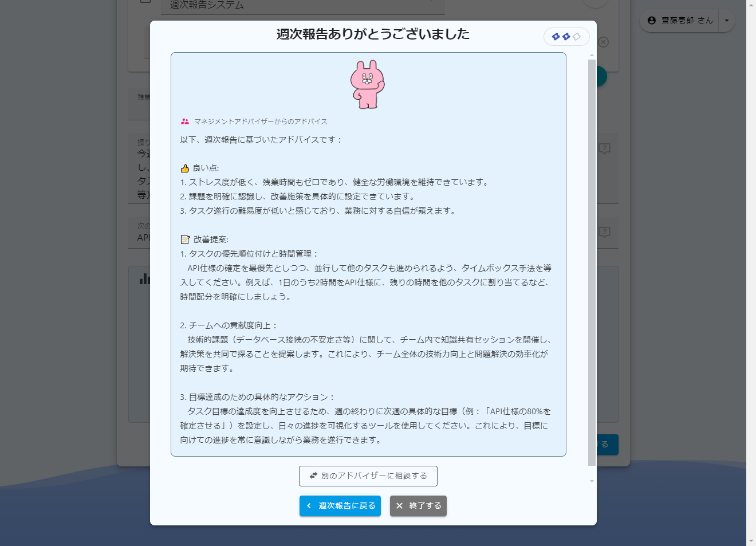Click the account avatar icon for 齋藤壱郎
The image size is (756, 546).
click(652, 21)
